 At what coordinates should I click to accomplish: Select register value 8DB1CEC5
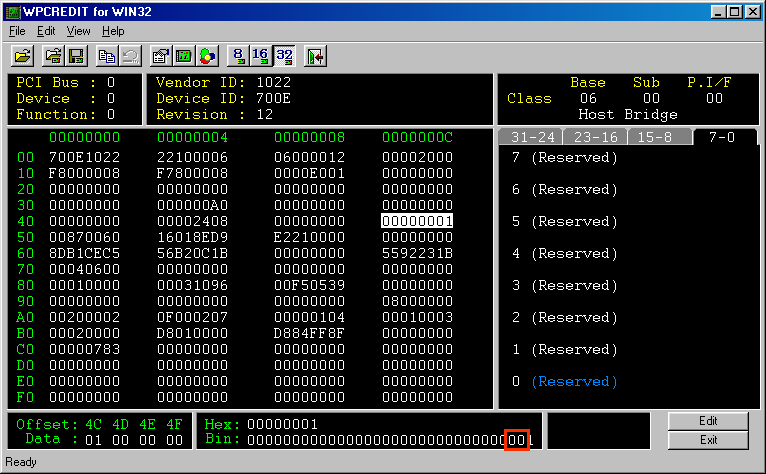click(85, 253)
